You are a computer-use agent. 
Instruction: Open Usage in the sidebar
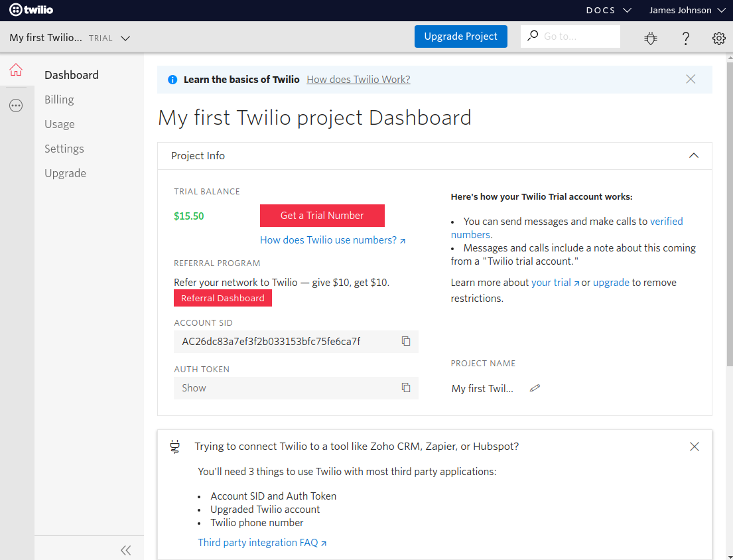tap(60, 124)
